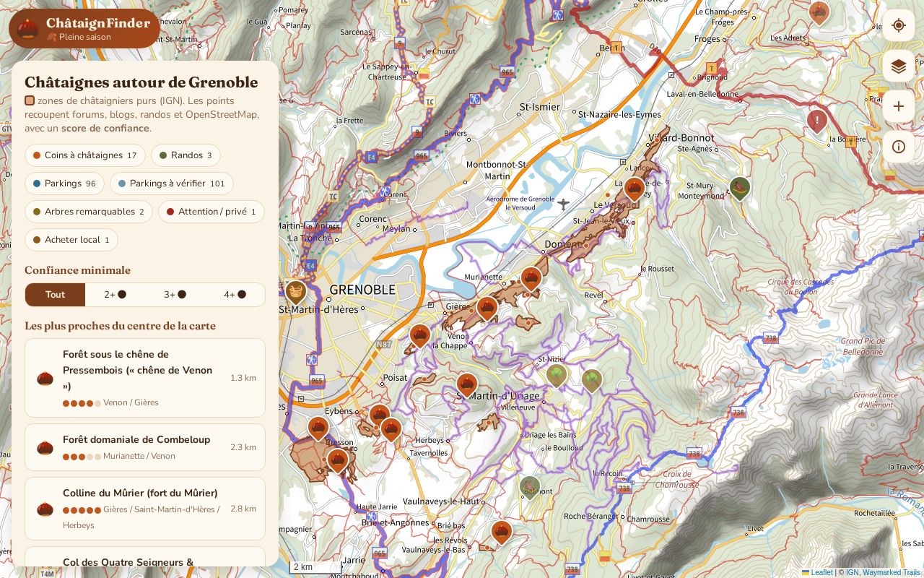Screen dimensions: 924x578
Task: Open chestnut marker at St-Martin-d'Uriage
Action: (x=467, y=385)
